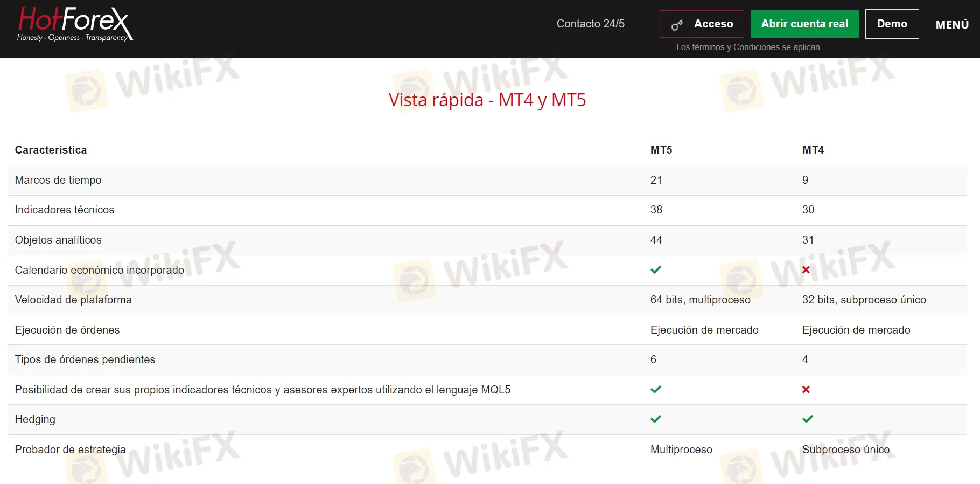Select the Objetos analíticos row label
Screen dimensions: 980x484
click(x=58, y=240)
